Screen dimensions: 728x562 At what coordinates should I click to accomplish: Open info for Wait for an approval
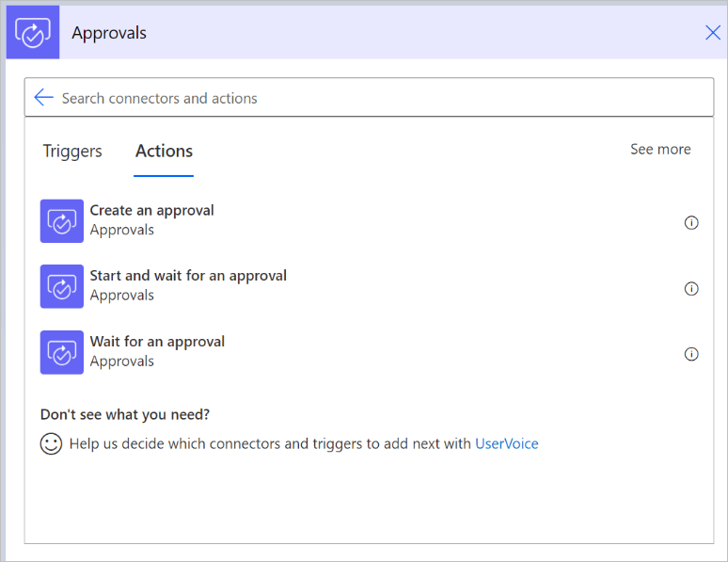click(691, 355)
